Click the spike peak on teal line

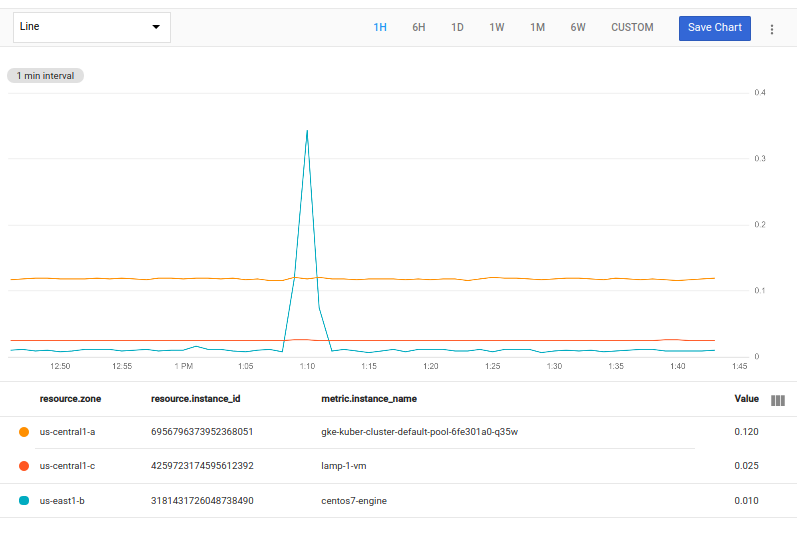(x=306, y=130)
